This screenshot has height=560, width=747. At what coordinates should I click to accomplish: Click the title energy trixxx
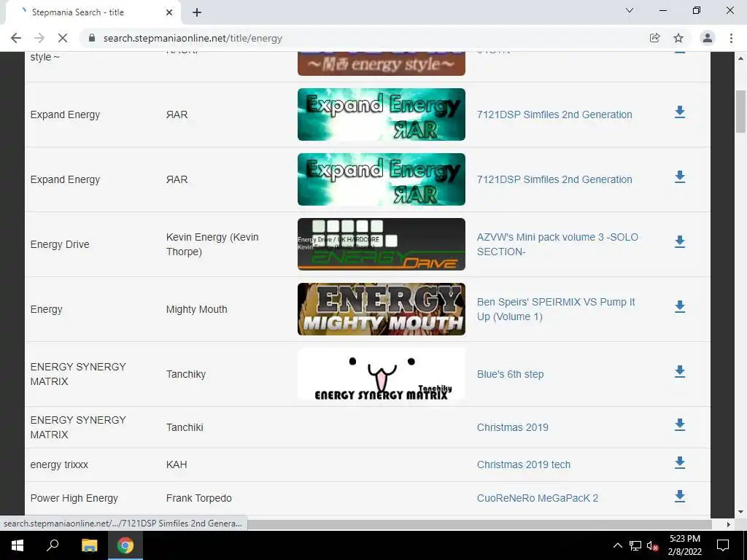click(60, 464)
